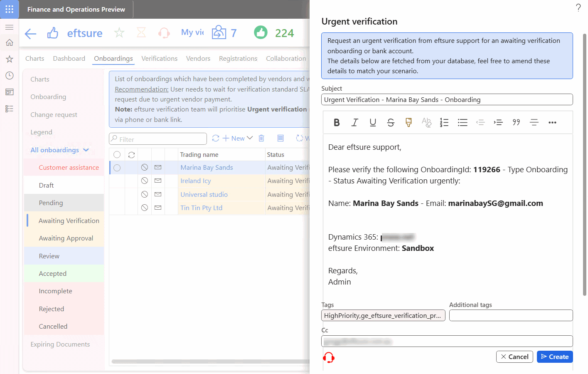Open the Registrations tab
This screenshot has height=374, width=588.
click(238, 59)
